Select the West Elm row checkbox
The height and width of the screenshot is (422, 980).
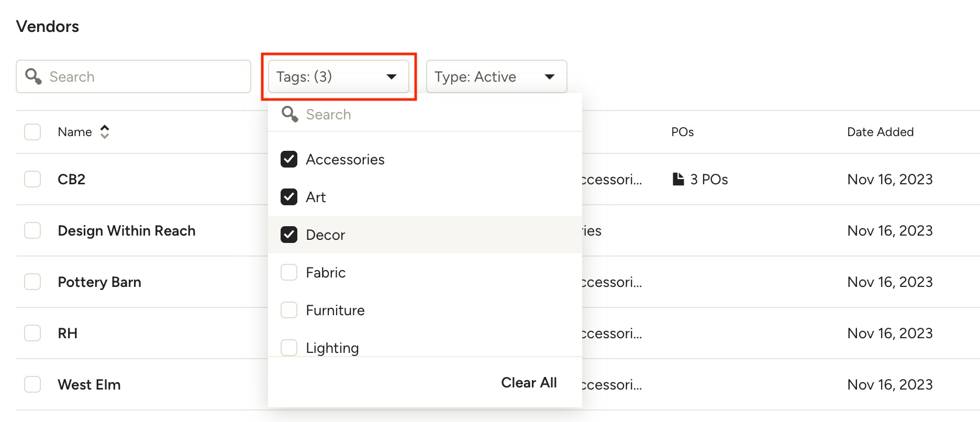32,384
